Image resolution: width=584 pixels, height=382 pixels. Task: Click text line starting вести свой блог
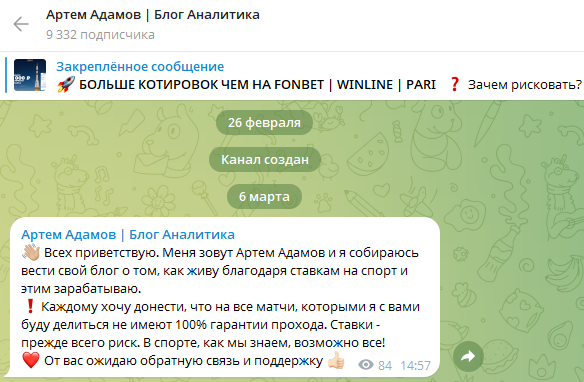(215, 271)
